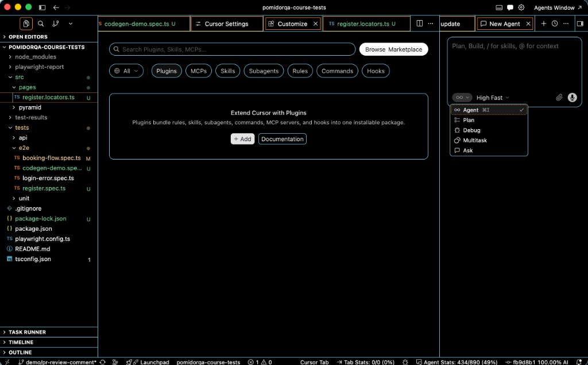The image size is (588, 365).
Task: Toggle the chat pane bubble icon
Action: (510, 7)
